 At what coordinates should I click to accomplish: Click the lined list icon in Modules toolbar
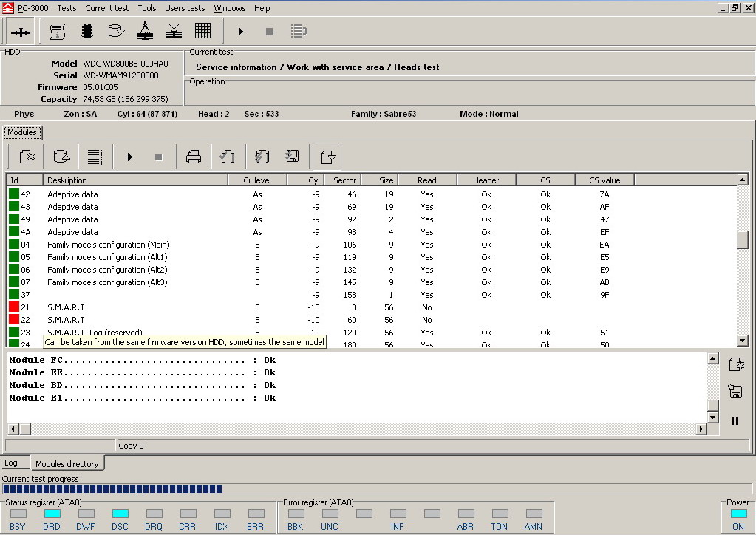(95, 157)
